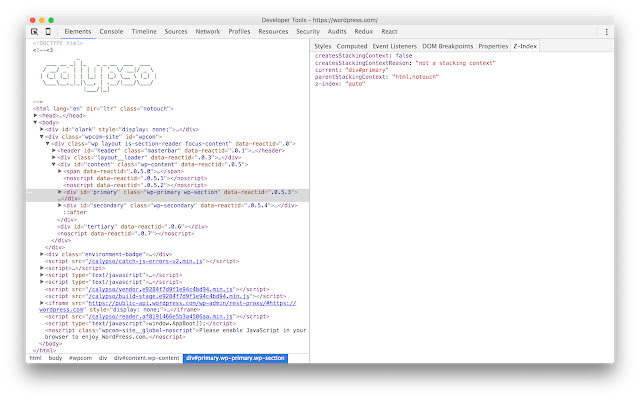The image size is (640, 400).
Task: Expand the head element node
Action: (x=36, y=115)
